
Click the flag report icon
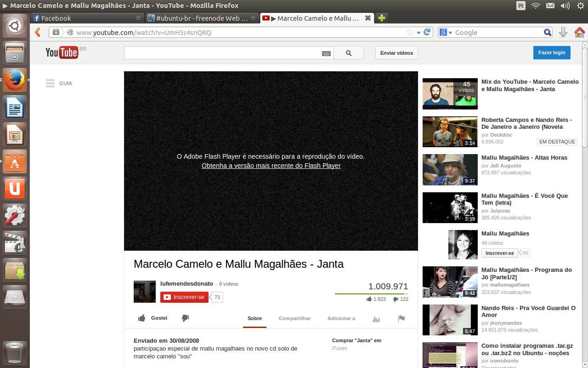point(401,318)
